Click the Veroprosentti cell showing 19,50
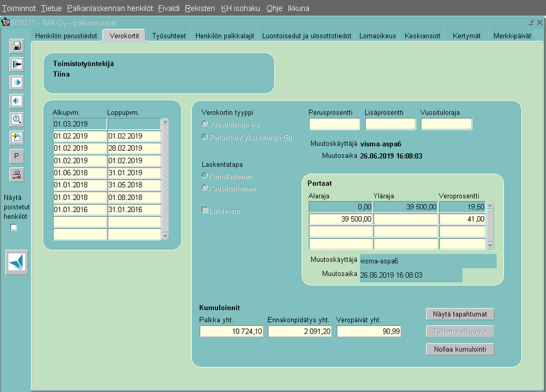Viewport: 546px width, 392px height. pos(462,207)
